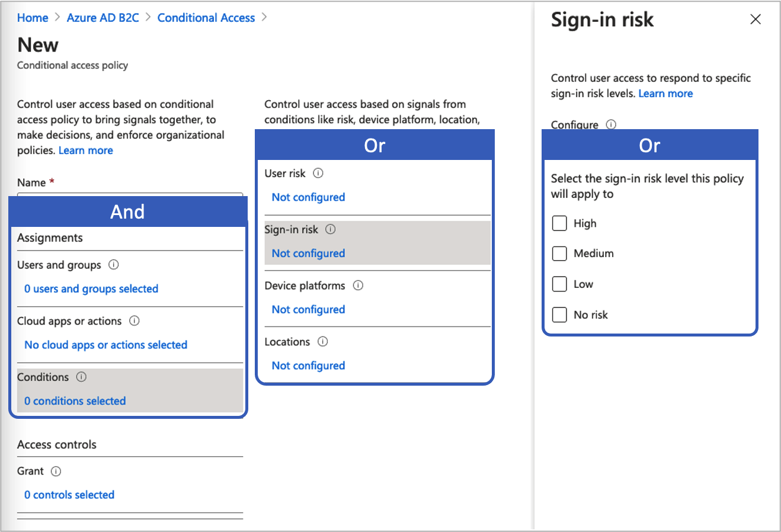Click the Configure info icon in Sign-in risk panel
The image size is (781, 532).
[611, 124]
